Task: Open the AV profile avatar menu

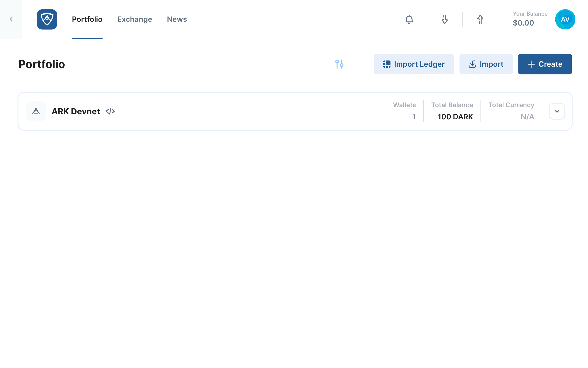Action: tap(565, 20)
